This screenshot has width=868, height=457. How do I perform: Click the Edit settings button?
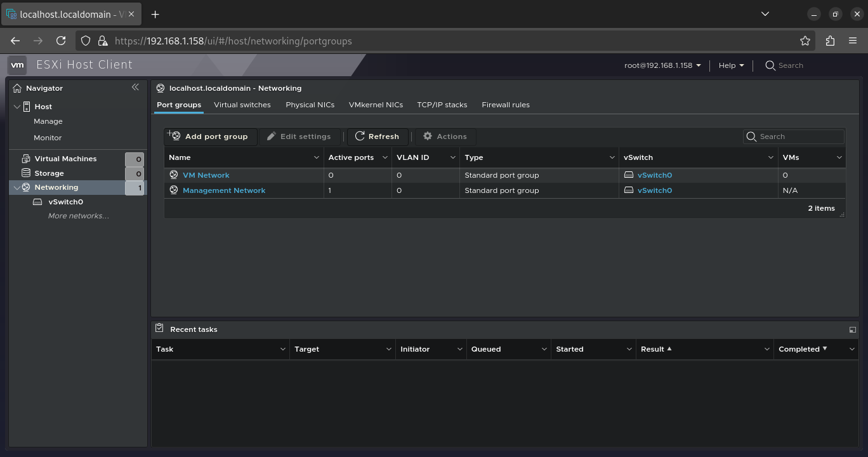click(x=299, y=136)
